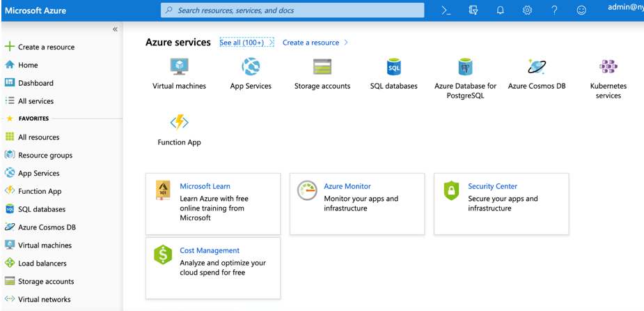Open the Storage accounts service icon

(x=322, y=67)
